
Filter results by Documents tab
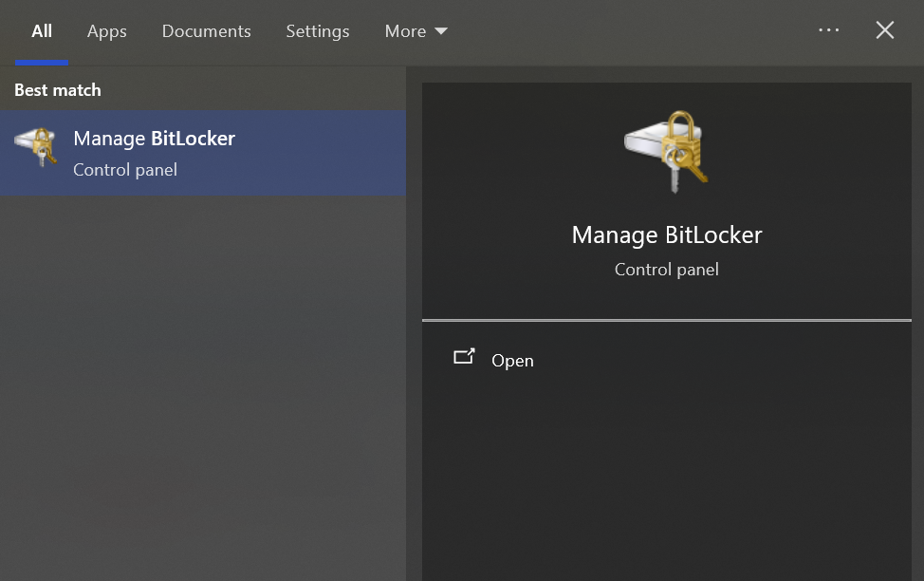pyautogui.click(x=206, y=31)
